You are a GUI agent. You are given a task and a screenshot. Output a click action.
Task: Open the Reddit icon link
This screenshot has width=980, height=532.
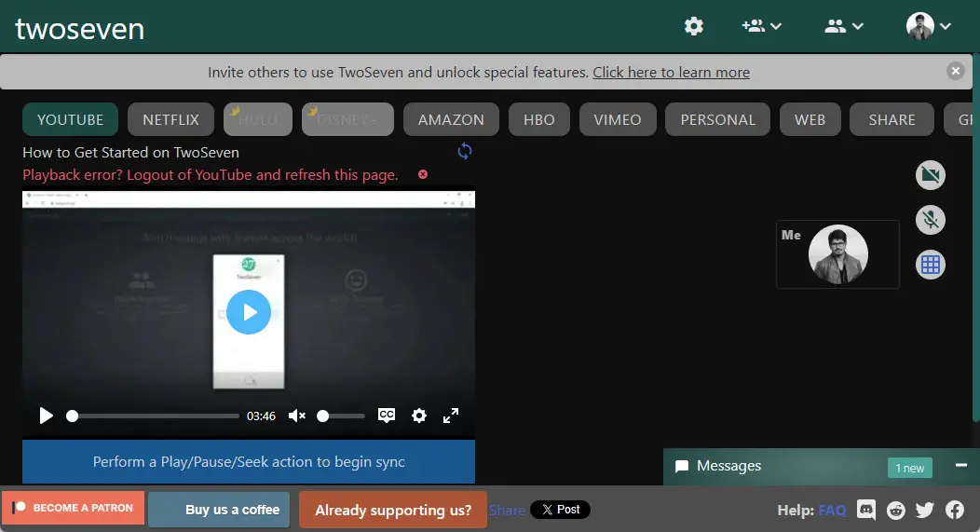895,511
